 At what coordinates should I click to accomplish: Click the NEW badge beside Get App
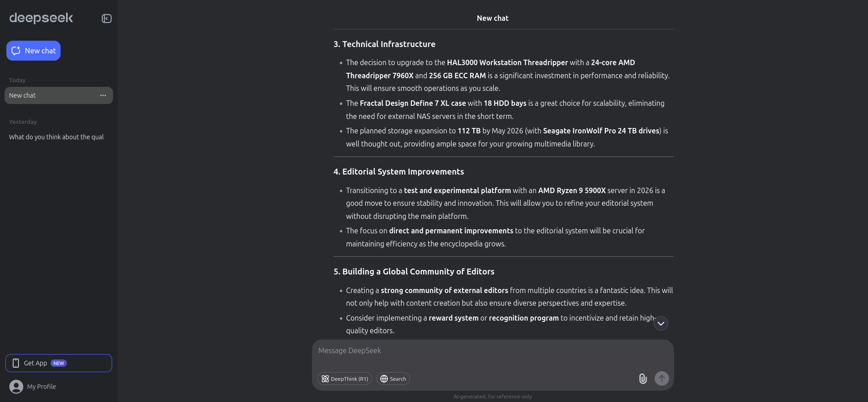[x=59, y=363]
